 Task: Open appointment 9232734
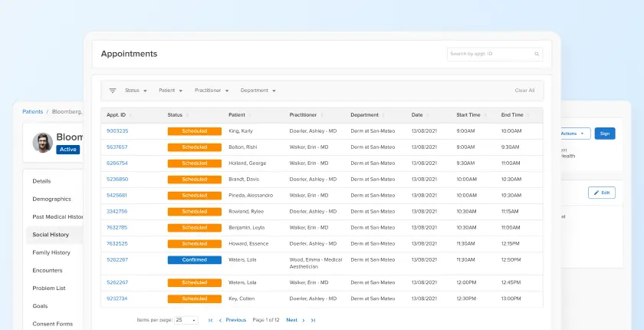(x=117, y=299)
